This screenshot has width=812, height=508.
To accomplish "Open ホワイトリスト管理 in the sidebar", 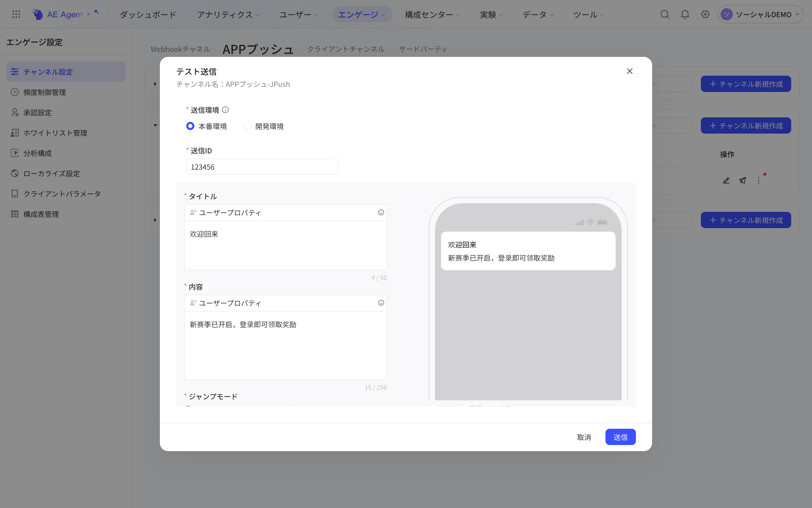I will click(66, 133).
